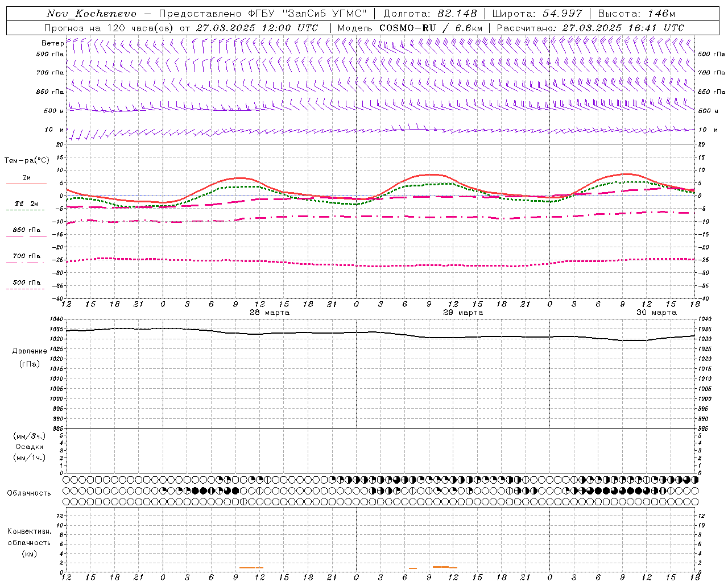Click the '(гПа)' unit label under Давление
The image size is (728, 582).
click(30, 364)
